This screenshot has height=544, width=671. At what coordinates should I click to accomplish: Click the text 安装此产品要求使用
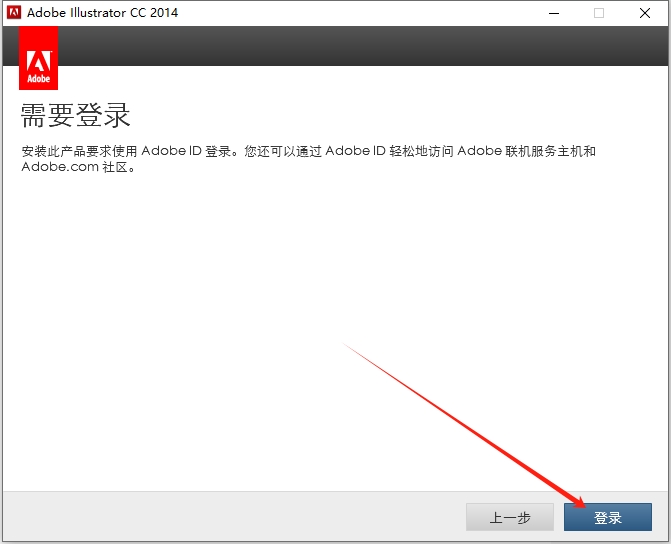coord(79,151)
